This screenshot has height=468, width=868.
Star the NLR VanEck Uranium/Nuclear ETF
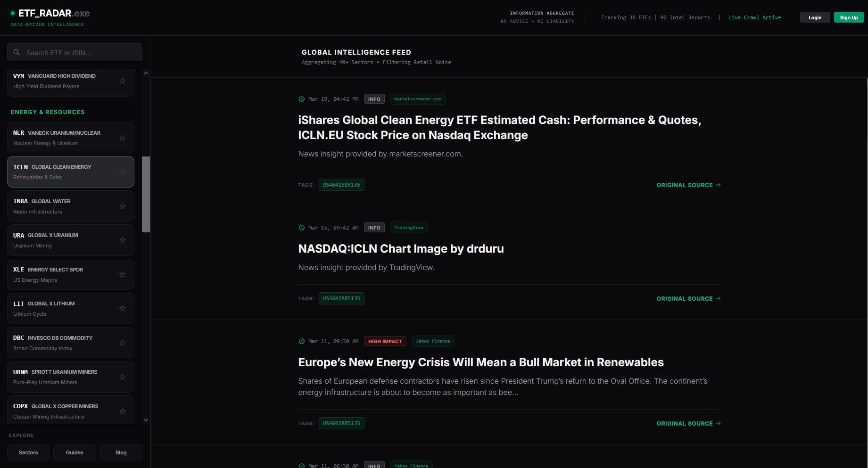(122, 138)
